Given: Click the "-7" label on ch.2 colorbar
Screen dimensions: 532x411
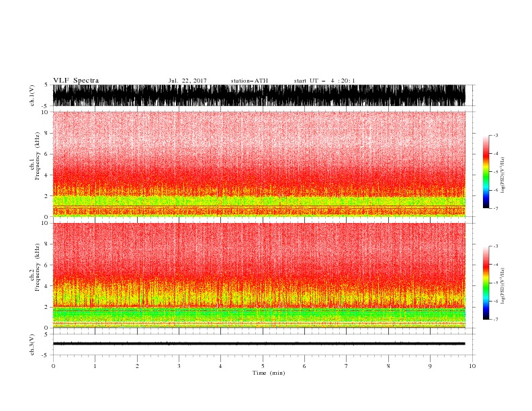Looking at the screenshot, I should click(496, 320).
